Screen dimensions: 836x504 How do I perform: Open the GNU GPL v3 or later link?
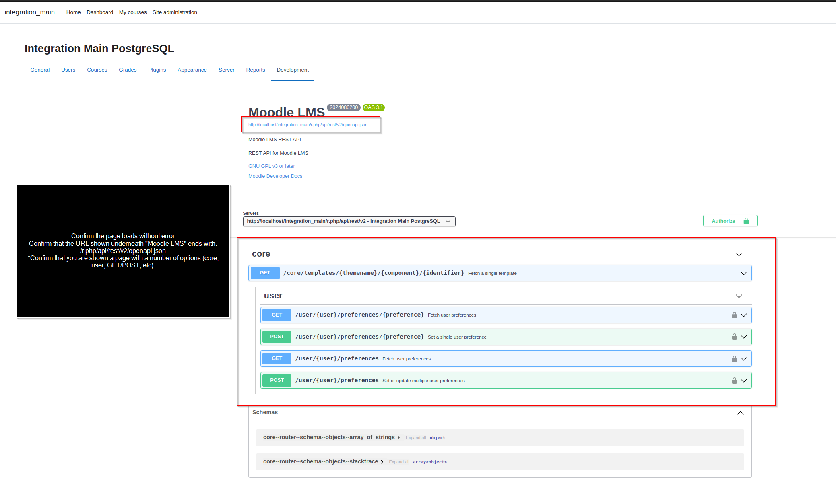(272, 166)
